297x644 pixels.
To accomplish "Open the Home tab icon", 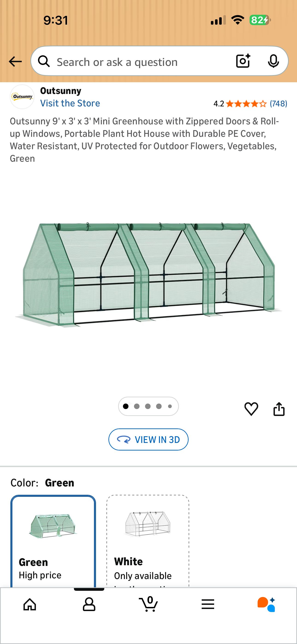I will [x=30, y=605].
